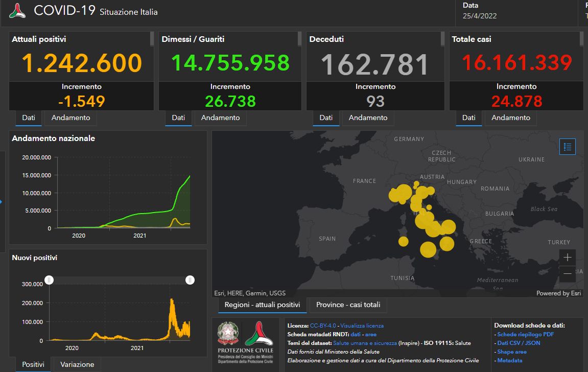Switch to Province - casi totali tab
The image size is (588, 372).
pos(348,305)
